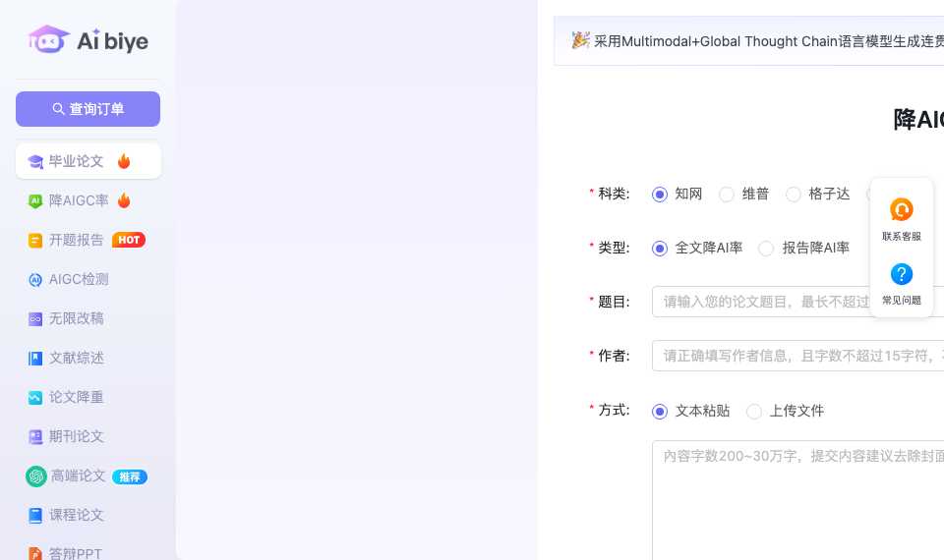Click the orange headset 联系客服 icon
944x560 pixels.
pos(902,209)
